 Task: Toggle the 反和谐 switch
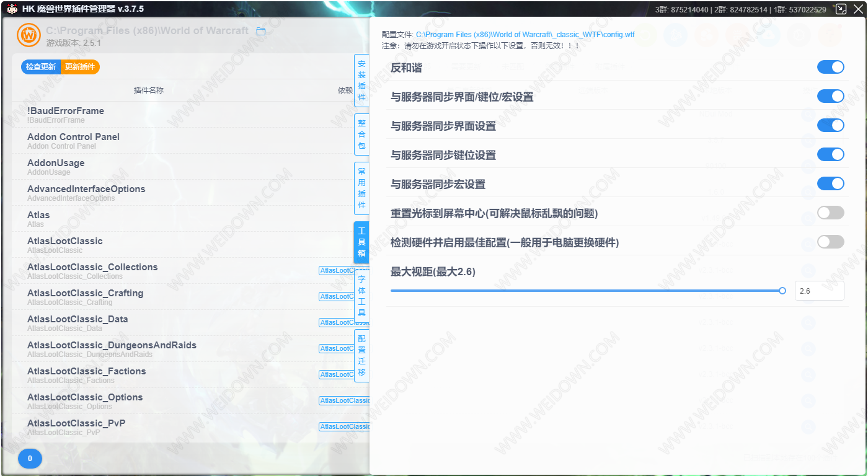tap(831, 67)
